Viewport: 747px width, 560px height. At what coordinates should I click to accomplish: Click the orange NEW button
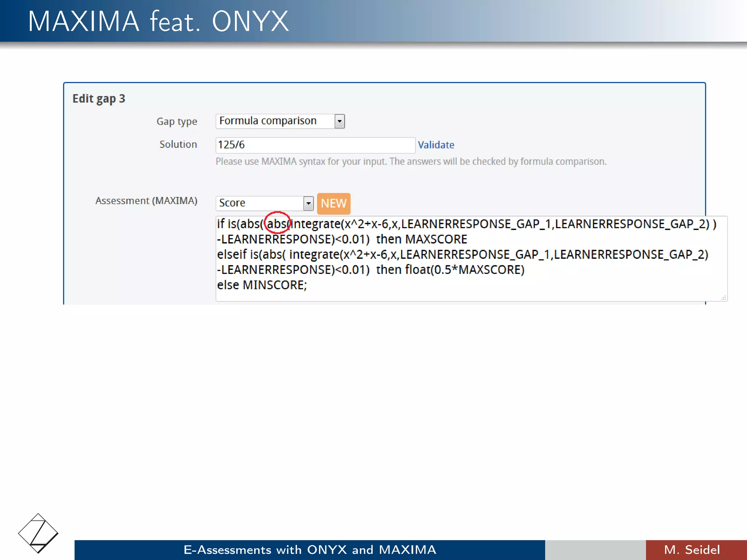[x=333, y=203]
